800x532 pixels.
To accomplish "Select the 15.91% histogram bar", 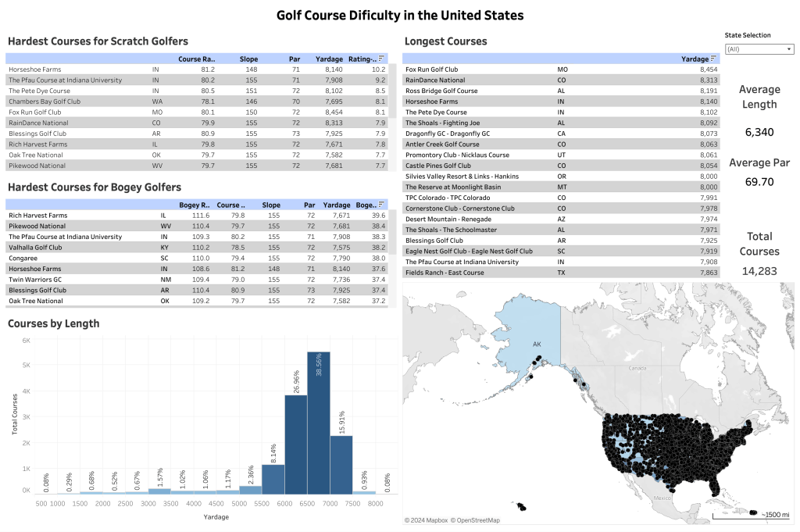I will click(341, 464).
